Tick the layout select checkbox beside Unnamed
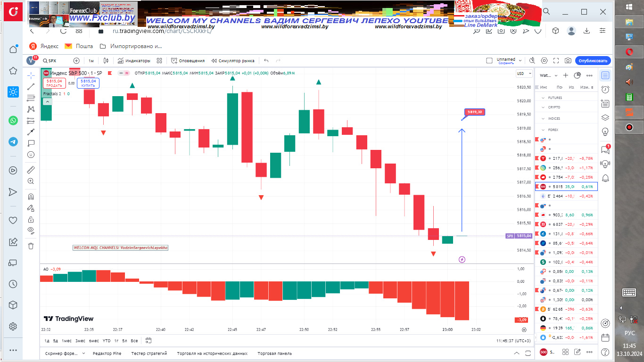The image size is (644, 362). click(489, 61)
